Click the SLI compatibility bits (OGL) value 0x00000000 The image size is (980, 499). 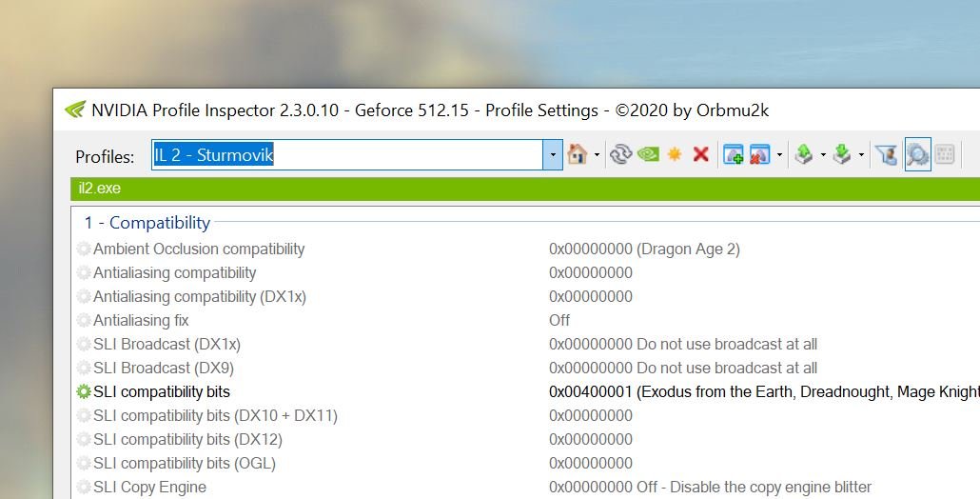click(591, 464)
